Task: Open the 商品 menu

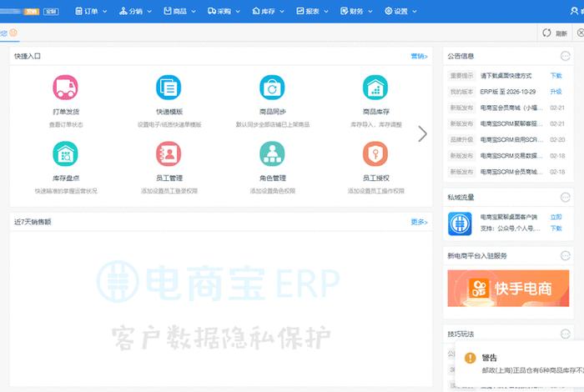Action: 180,11
